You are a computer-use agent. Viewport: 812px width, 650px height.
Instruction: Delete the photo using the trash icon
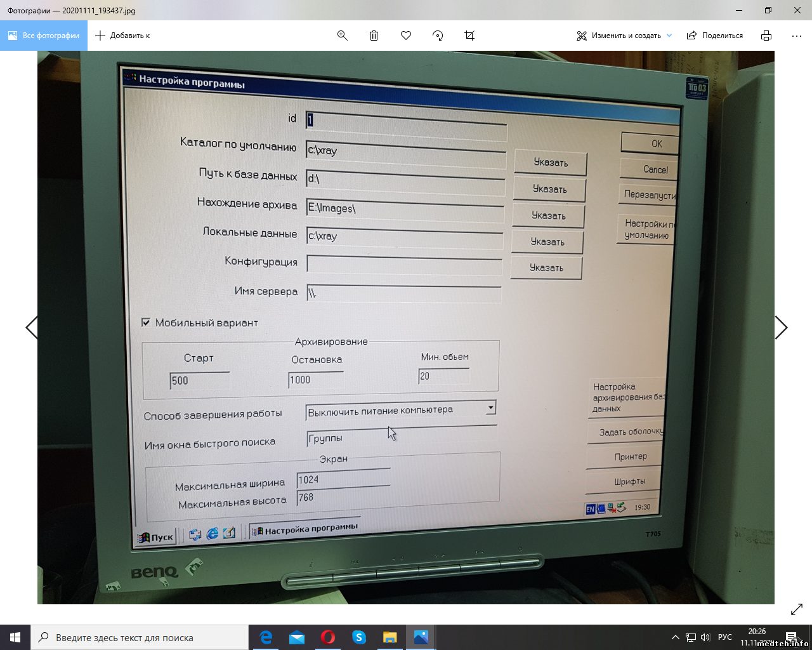coord(374,36)
